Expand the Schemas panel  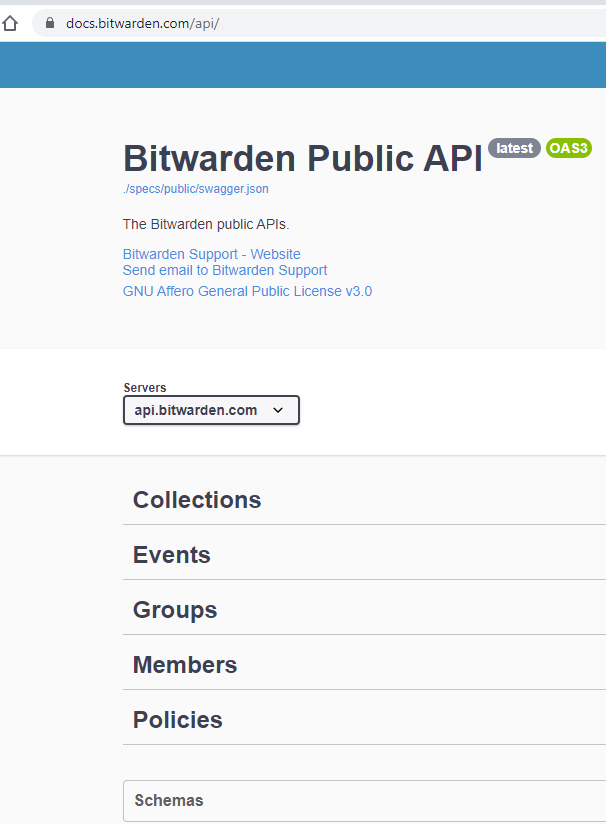coord(364,800)
